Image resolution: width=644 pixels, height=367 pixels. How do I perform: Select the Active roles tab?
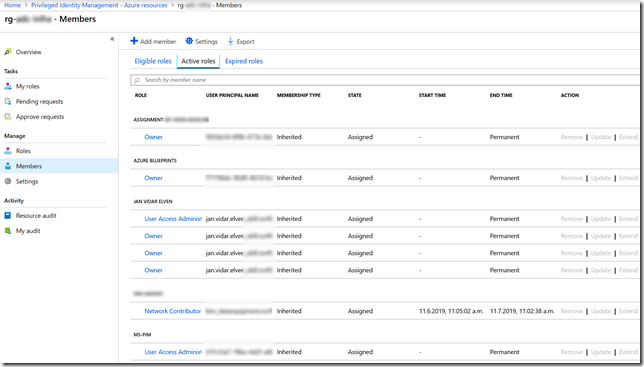click(x=198, y=61)
